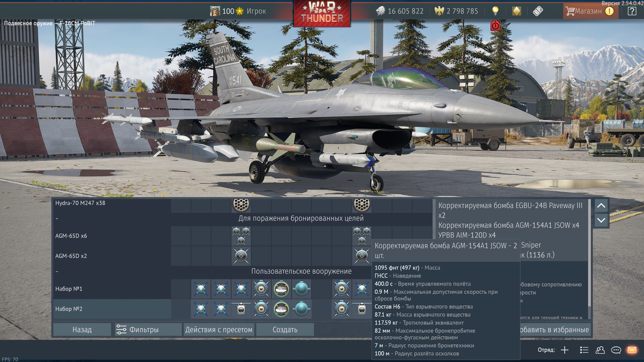Open the question mark help icon
This screenshot has height=362, width=644.
[632, 11]
